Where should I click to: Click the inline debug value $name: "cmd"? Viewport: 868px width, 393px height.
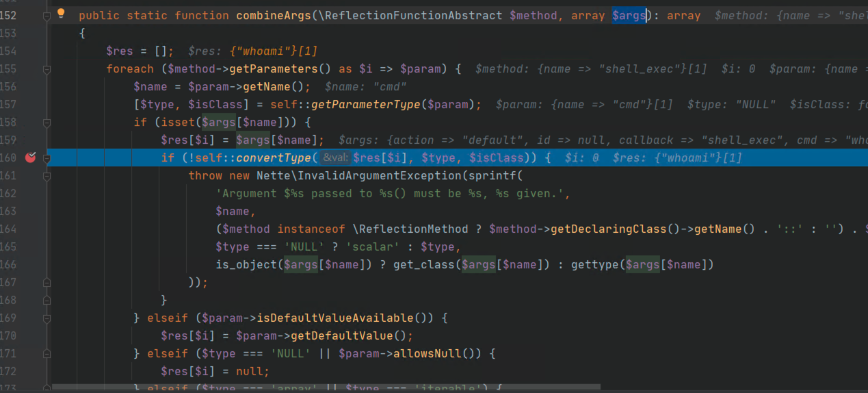pyautogui.click(x=366, y=87)
